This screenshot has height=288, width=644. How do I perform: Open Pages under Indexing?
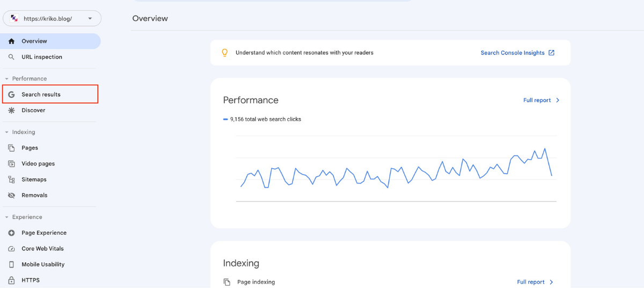coord(30,148)
